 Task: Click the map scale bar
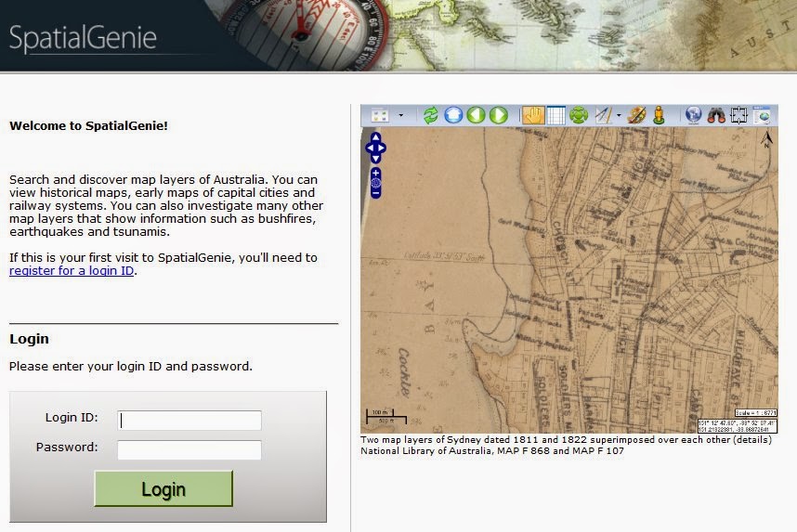click(x=386, y=417)
